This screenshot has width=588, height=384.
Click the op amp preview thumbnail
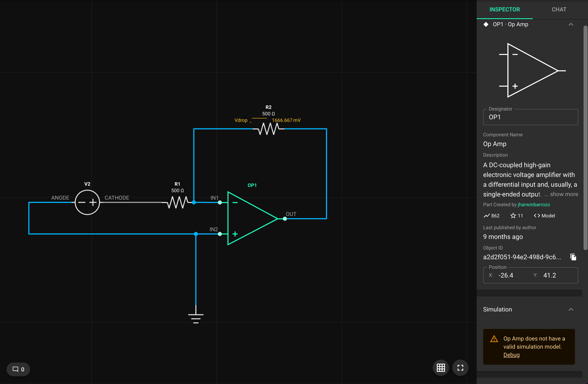[x=532, y=71]
